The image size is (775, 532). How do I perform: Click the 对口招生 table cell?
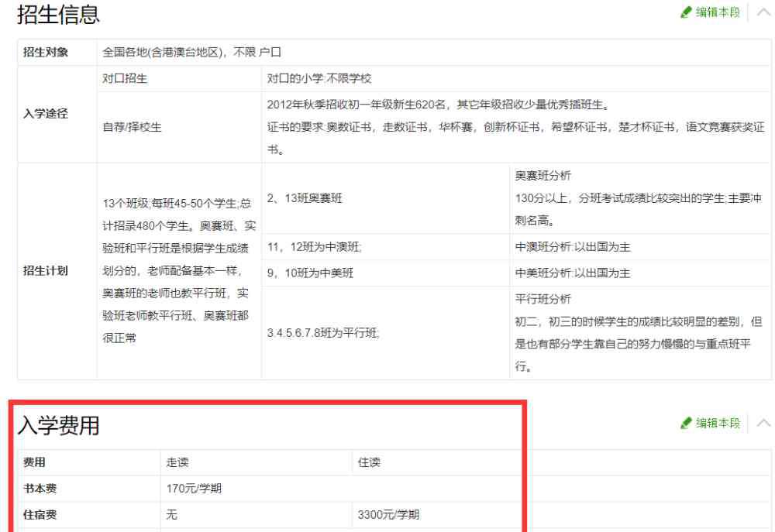pos(126,79)
